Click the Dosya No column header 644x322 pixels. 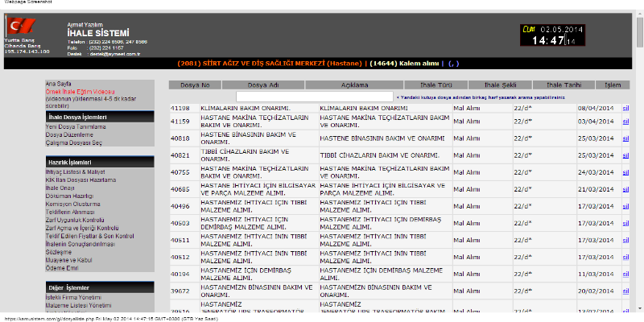click(195, 85)
